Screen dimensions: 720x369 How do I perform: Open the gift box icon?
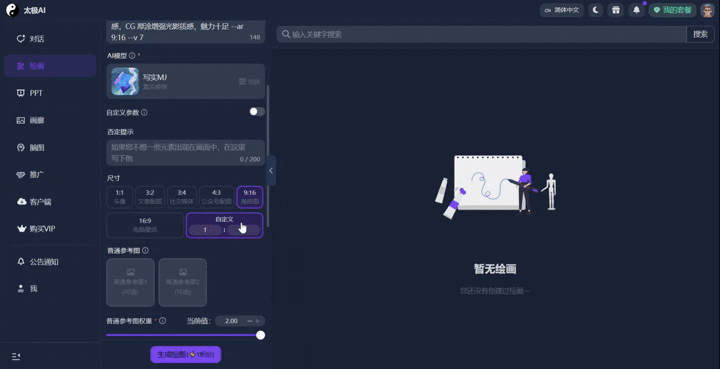[616, 10]
